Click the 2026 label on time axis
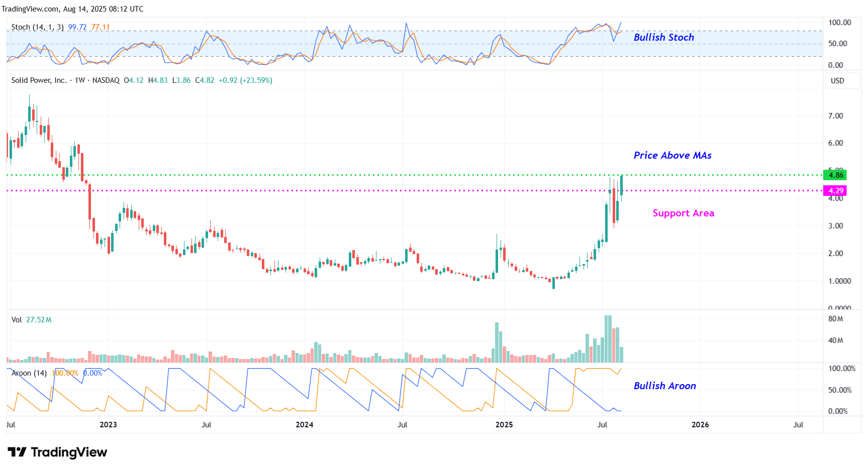 [700, 425]
